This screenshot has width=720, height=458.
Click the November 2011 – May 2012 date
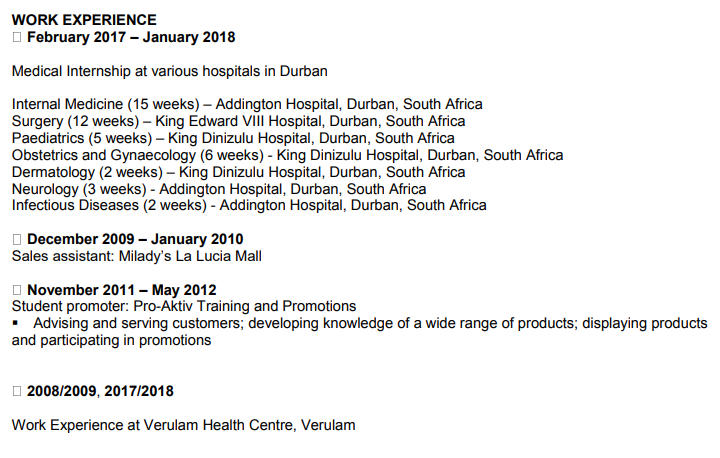(122, 290)
